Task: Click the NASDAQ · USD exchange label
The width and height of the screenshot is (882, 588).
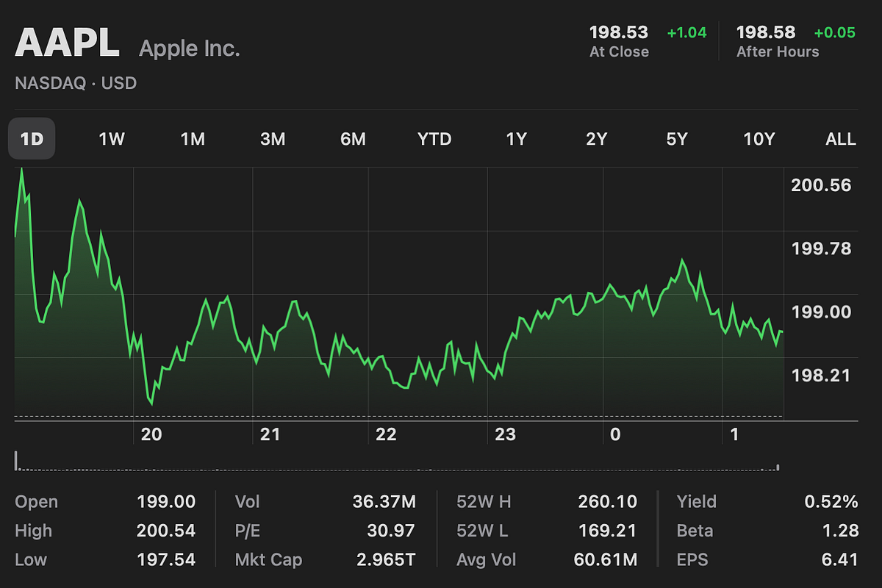Action: (75, 83)
